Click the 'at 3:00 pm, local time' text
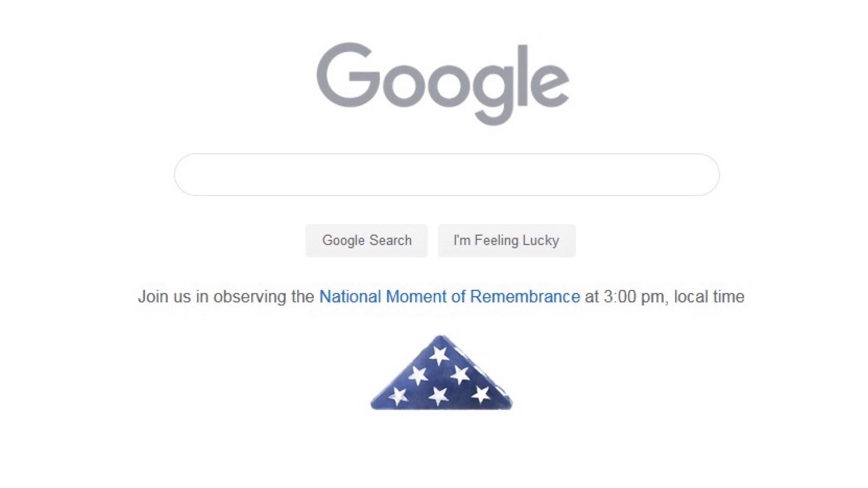The image size is (868, 488). [x=664, y=297]
